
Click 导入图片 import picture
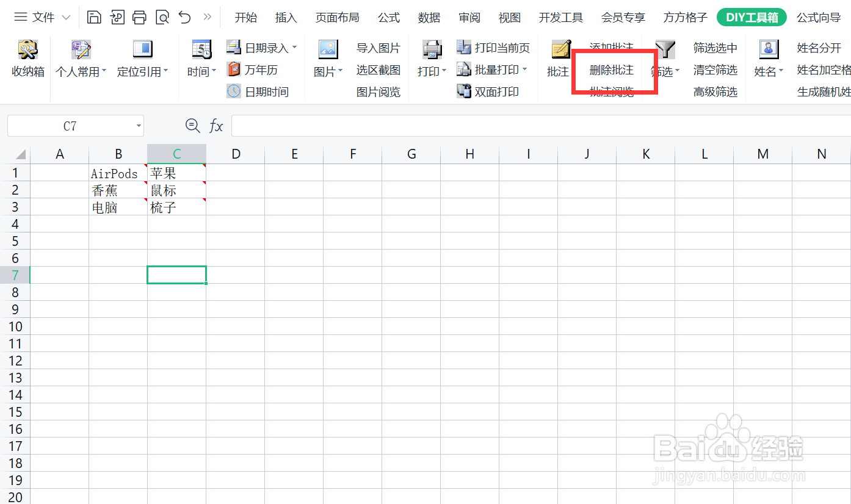click(x=378, y=48)
